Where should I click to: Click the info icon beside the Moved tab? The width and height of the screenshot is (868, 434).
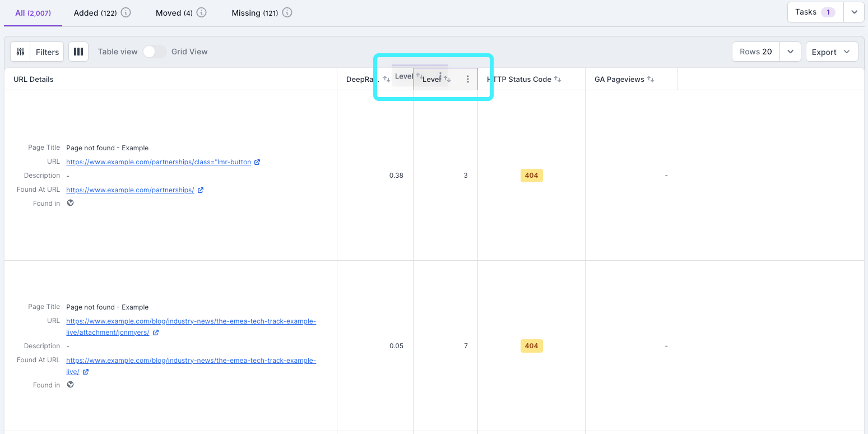tap(201, 12)
